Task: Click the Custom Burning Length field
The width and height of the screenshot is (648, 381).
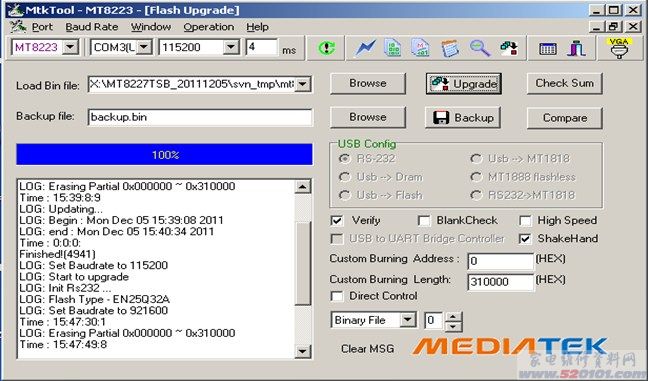Action: pyautogui.click(x=500, y=282)
